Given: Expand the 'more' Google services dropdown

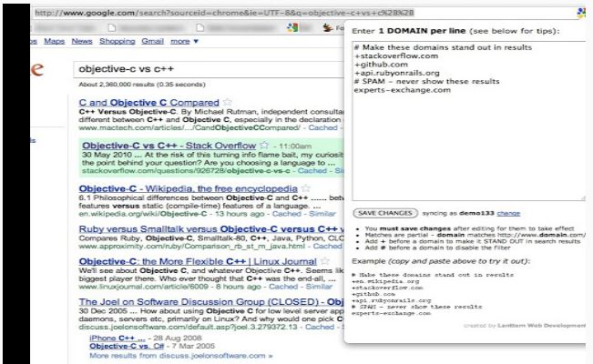Looking at the screenshot, I should tap(184, 41).
